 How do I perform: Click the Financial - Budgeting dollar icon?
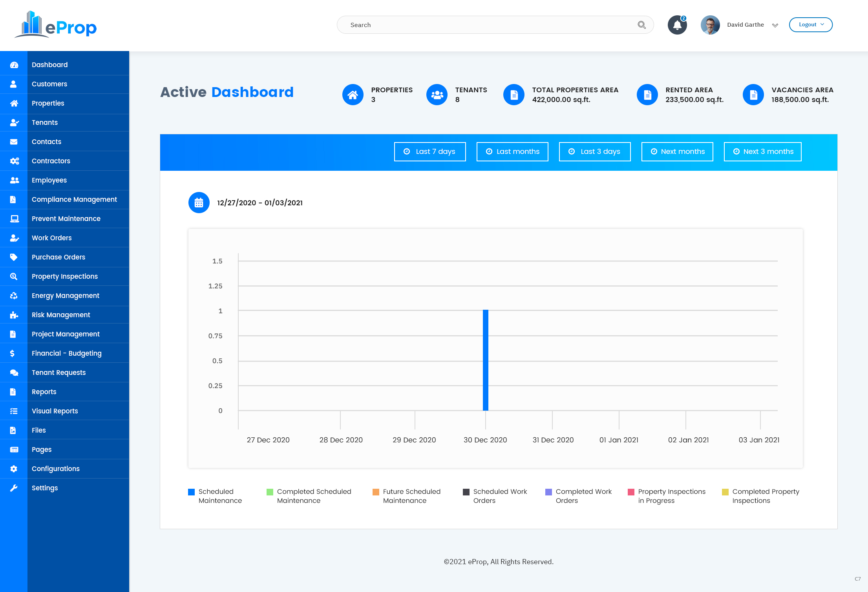pyautogui.click(x=13, y=353)
